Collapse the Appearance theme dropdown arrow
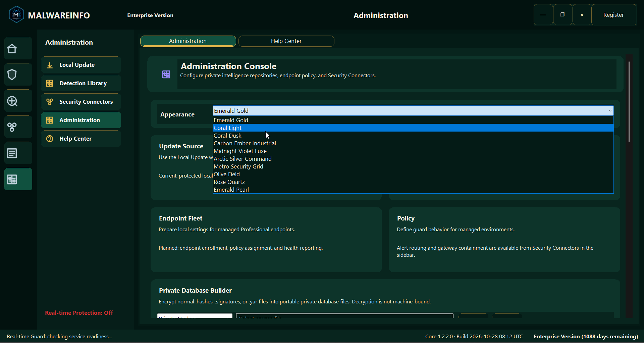The image size is (644, 343). click(610, 111)
